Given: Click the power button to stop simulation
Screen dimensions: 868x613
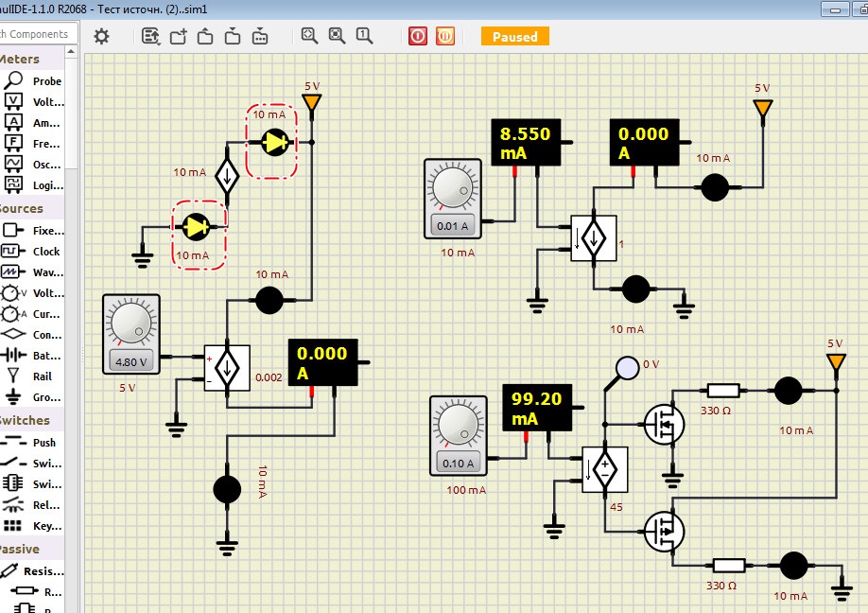Looking at the screenshot, I should click(x=418, y=36).
